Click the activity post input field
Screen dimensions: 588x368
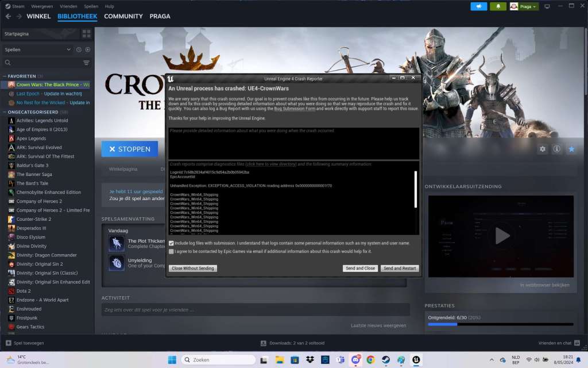pos(256,310)
